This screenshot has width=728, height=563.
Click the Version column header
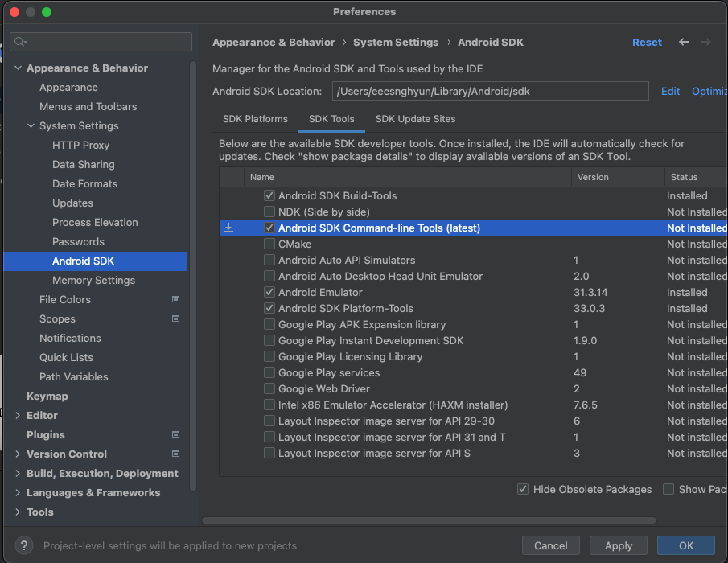618,177
